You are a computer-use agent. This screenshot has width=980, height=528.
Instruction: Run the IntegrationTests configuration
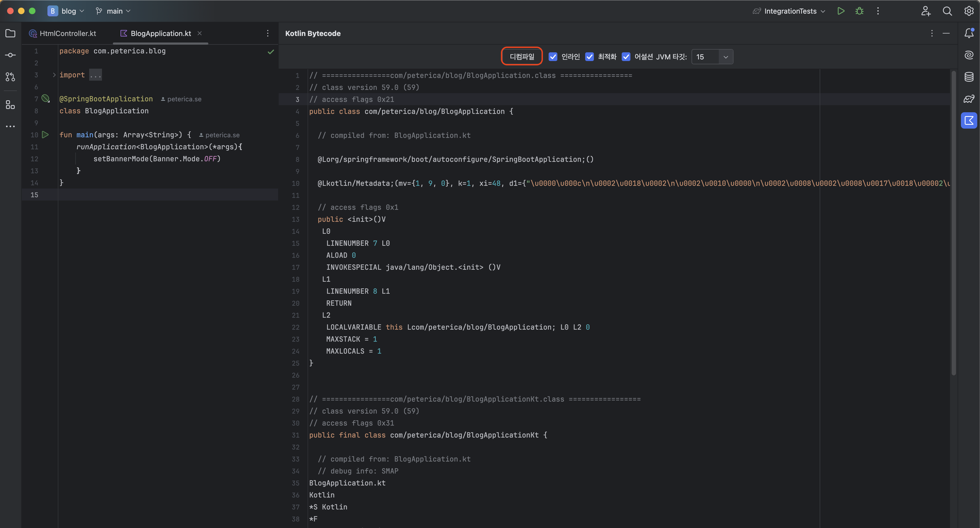(x=841, y=11)
